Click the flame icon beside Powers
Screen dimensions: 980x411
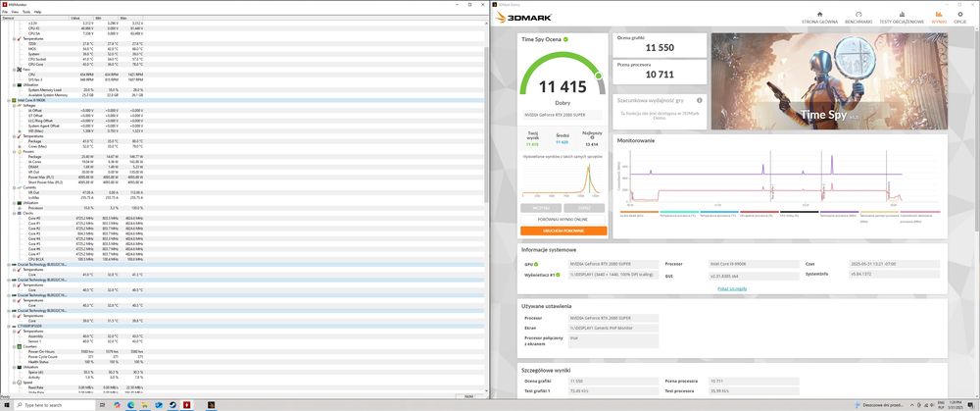19,151
